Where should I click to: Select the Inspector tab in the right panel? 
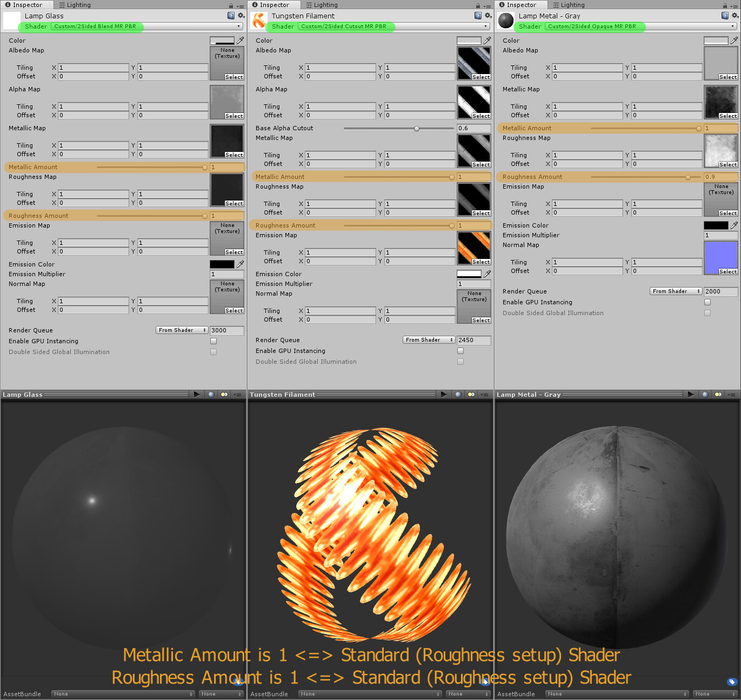click(520, 5)
